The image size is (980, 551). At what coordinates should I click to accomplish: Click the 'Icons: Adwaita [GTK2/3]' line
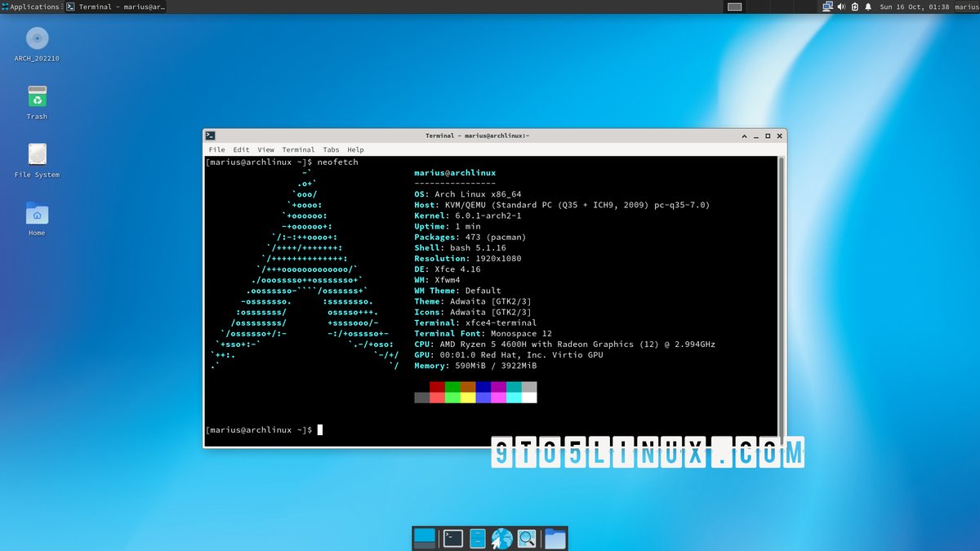coord(473,312)
